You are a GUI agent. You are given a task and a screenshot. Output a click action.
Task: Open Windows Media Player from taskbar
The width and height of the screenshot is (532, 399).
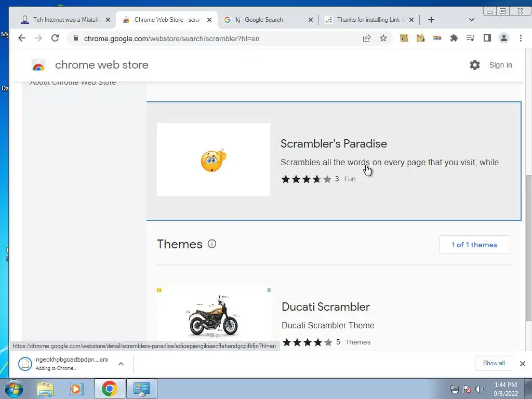[77, 389]
